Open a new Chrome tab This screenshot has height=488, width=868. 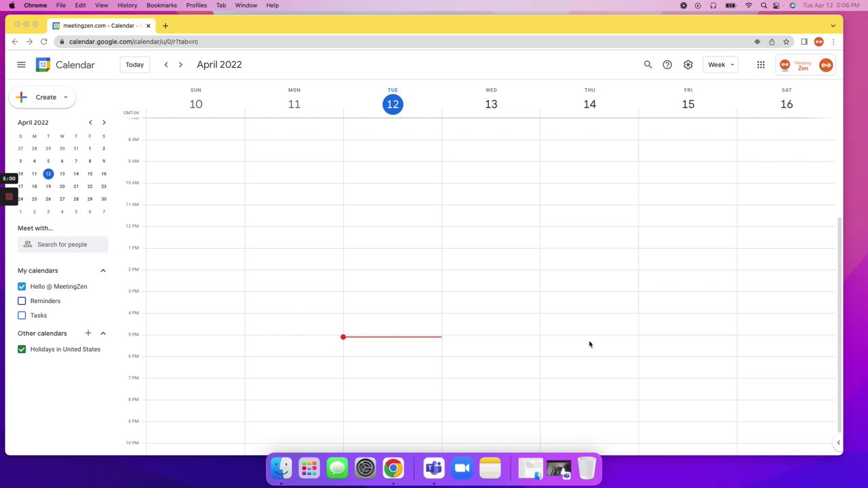tap(165, 26)
